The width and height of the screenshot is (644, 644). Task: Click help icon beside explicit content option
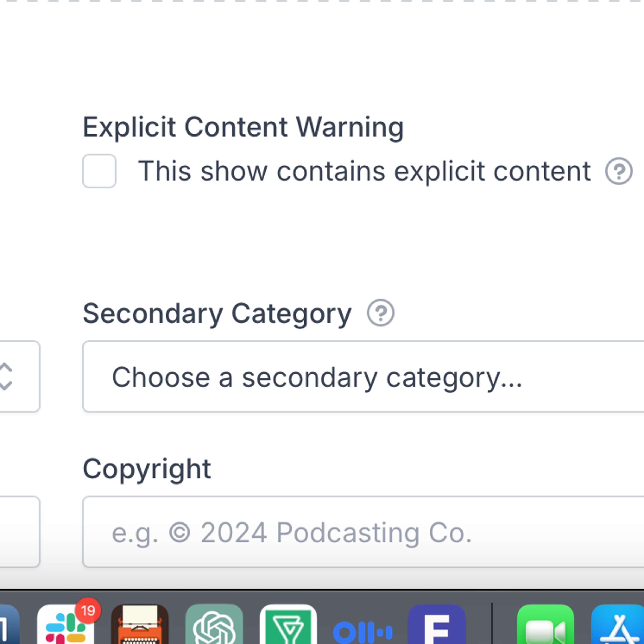pyautogui.click(x=619, y=171)
